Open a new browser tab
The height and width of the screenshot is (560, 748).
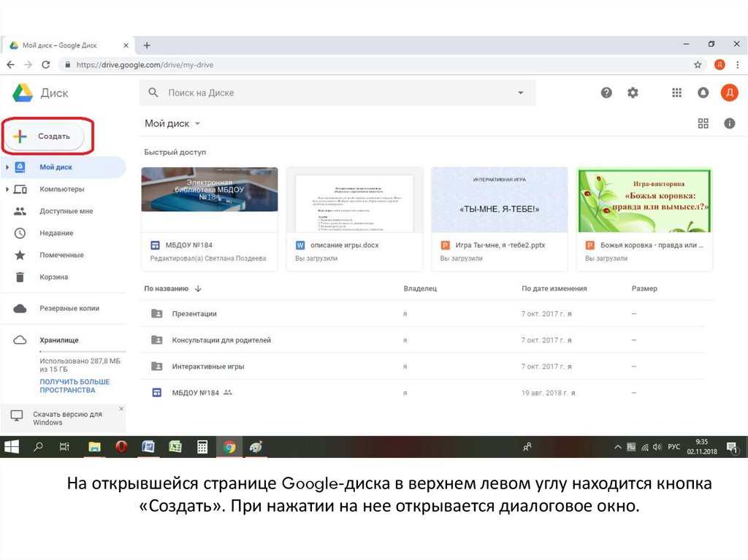coord(147,45)
